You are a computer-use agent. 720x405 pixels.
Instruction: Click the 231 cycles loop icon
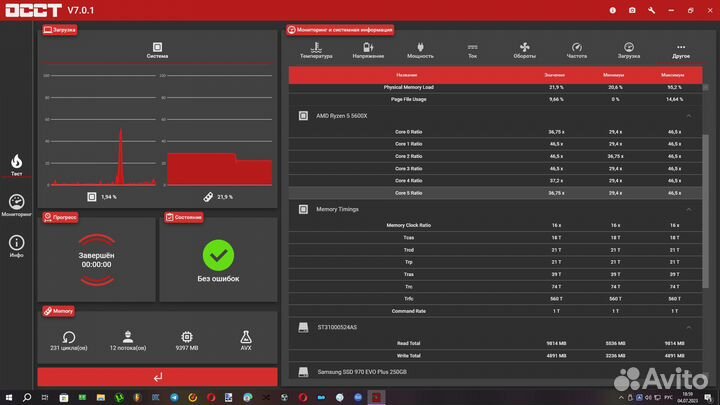coord(68,338)
